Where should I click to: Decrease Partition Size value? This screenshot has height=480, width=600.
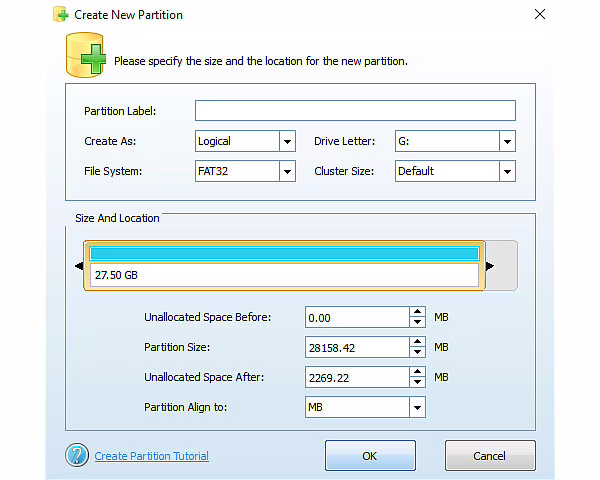417,352
